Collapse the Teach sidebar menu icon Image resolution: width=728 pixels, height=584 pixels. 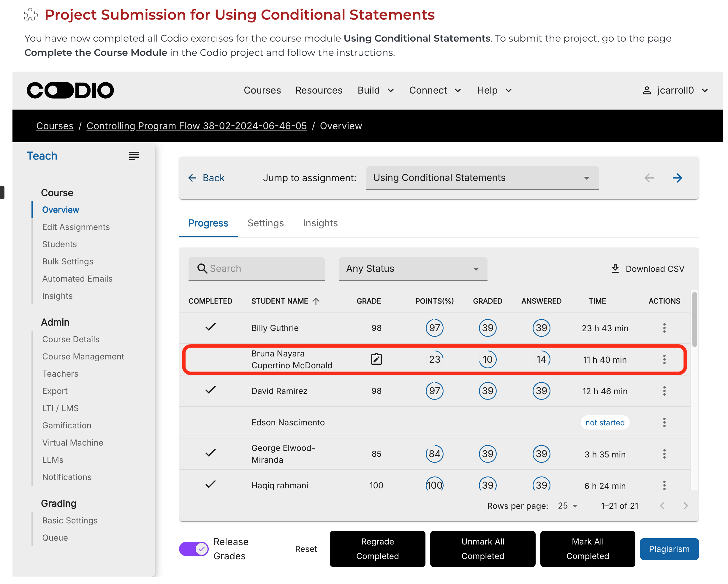(x=134, y=156)
